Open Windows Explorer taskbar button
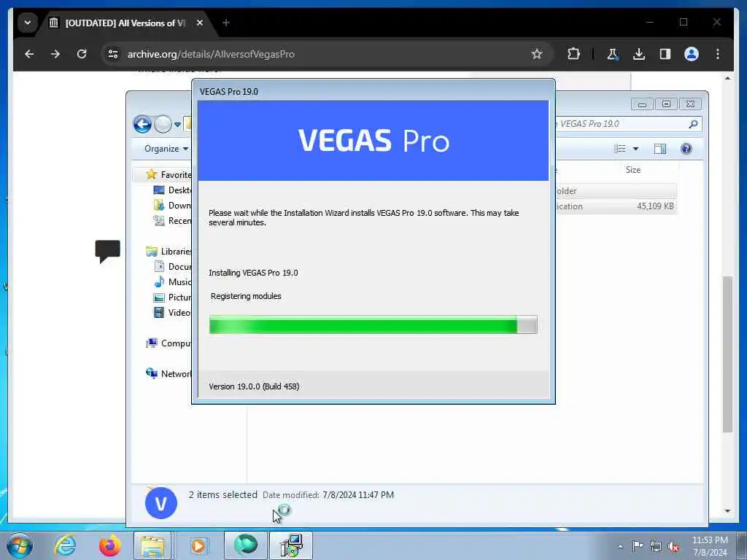This screenshot has height=560, width=747. (152, 545)
